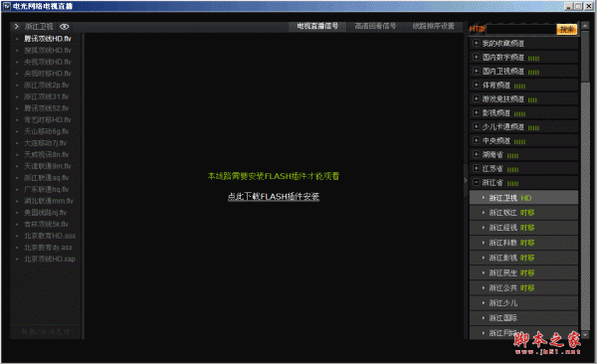Click the arrow icon left of 浙江卫视 header
This screenshot has width=597, height=364.
point(16,26)
